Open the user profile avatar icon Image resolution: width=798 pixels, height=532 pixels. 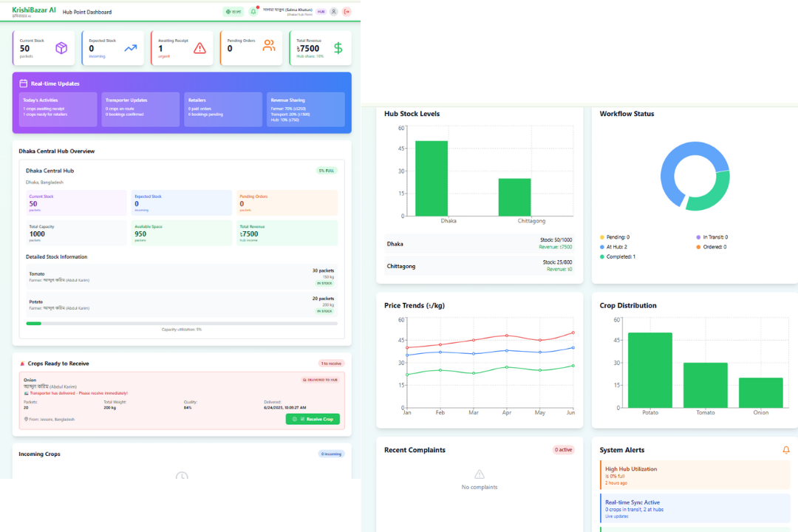[333, 12]
